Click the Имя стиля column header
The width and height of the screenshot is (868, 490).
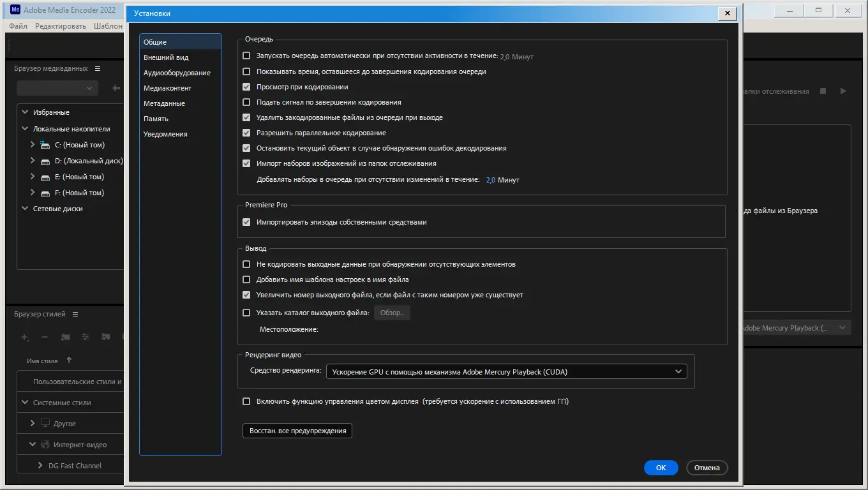pos(42,360)
